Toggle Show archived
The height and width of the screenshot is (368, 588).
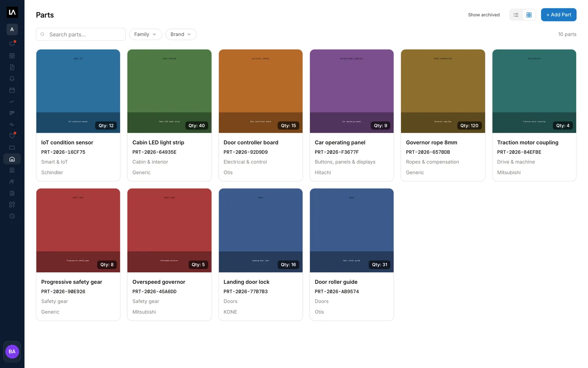(484, 15)
